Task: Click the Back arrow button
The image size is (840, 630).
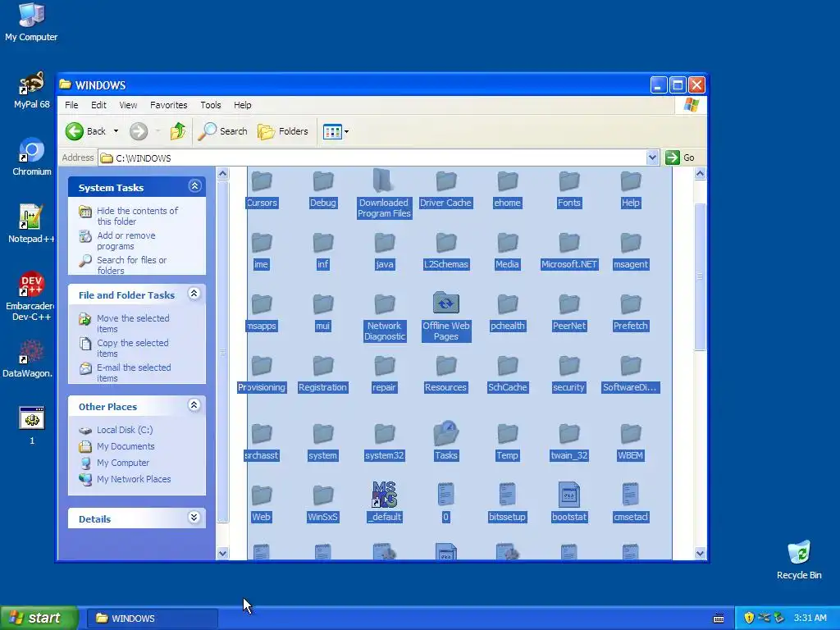Action: (85, 131)
